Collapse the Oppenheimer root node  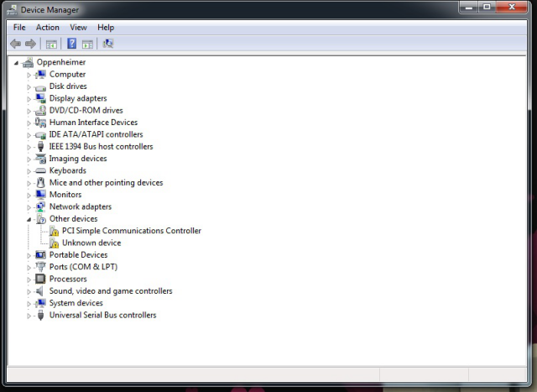pos(16,63)
